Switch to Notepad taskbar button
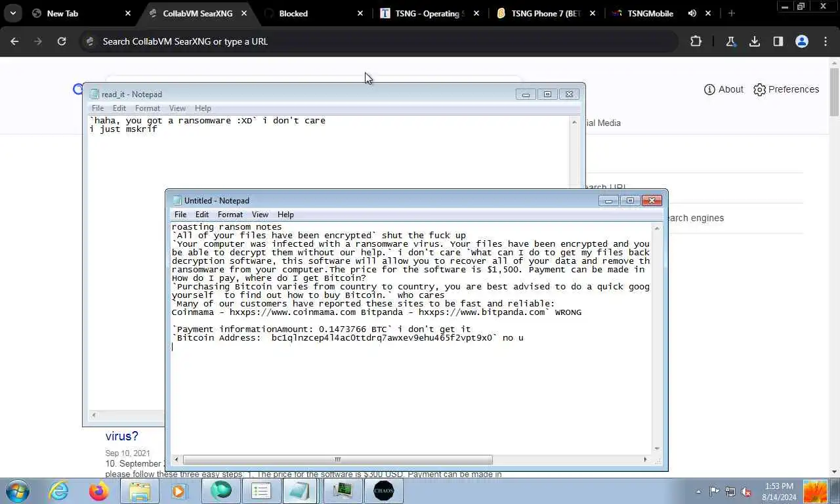Screen dimensions: 840x504 click(301, 491)
